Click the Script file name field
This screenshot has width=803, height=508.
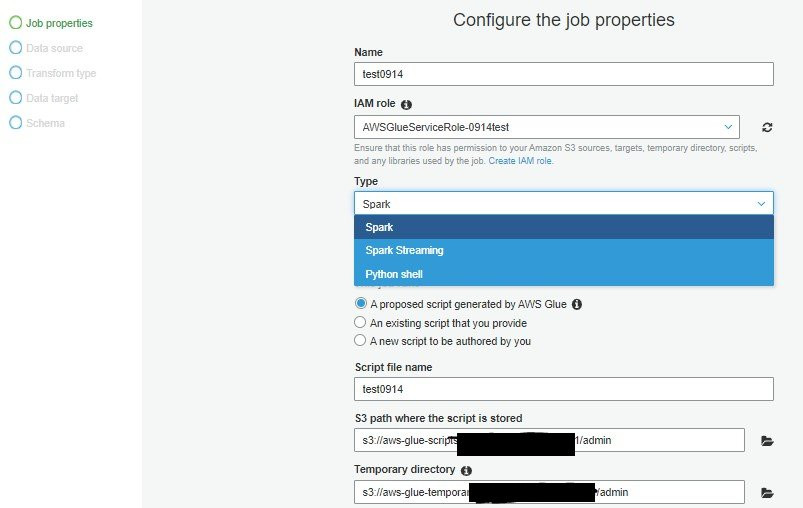[563, 389]
